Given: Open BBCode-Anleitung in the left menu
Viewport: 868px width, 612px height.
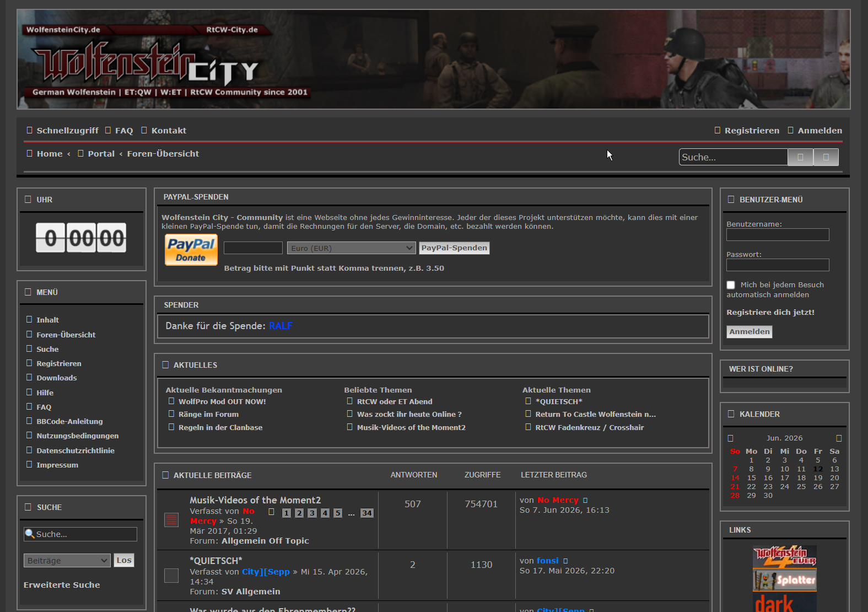Looking at the screenshot, I should click(x=69, y=421).
